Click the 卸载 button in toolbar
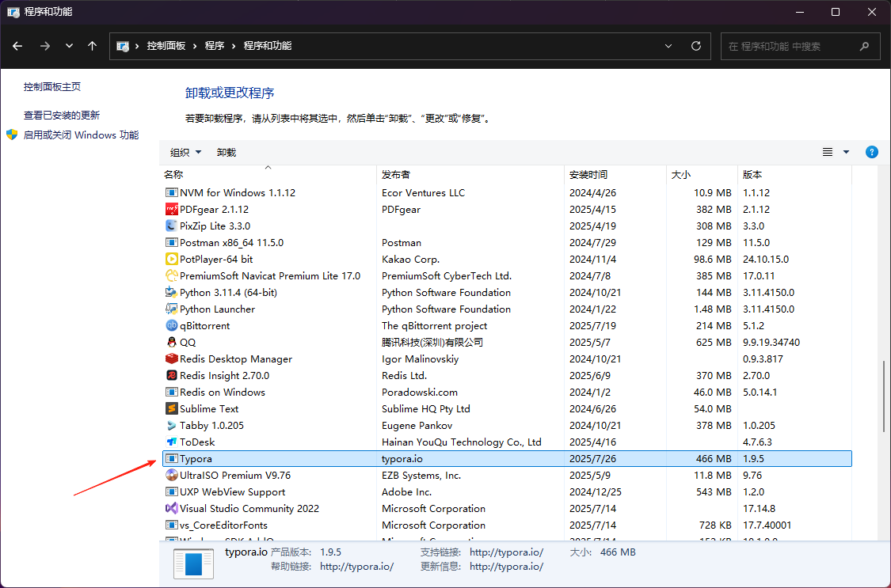This screenshot has height=588, width=891. [227, 152]
